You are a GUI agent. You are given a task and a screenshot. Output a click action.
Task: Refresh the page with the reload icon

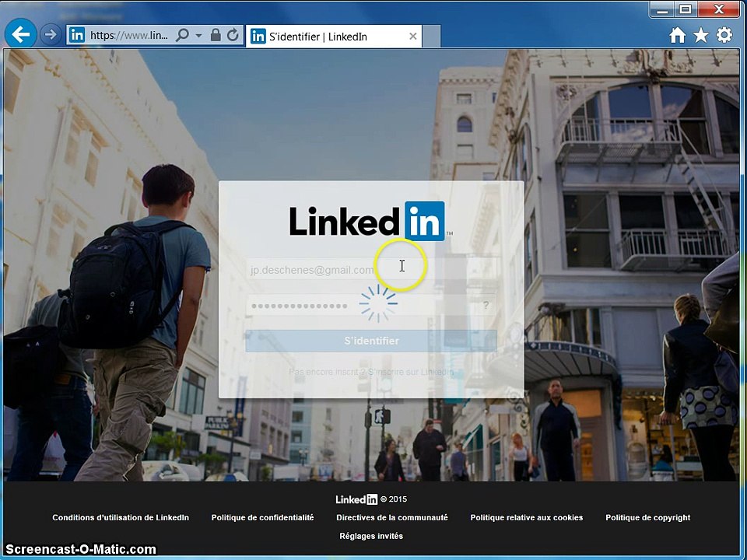(233, 35)
